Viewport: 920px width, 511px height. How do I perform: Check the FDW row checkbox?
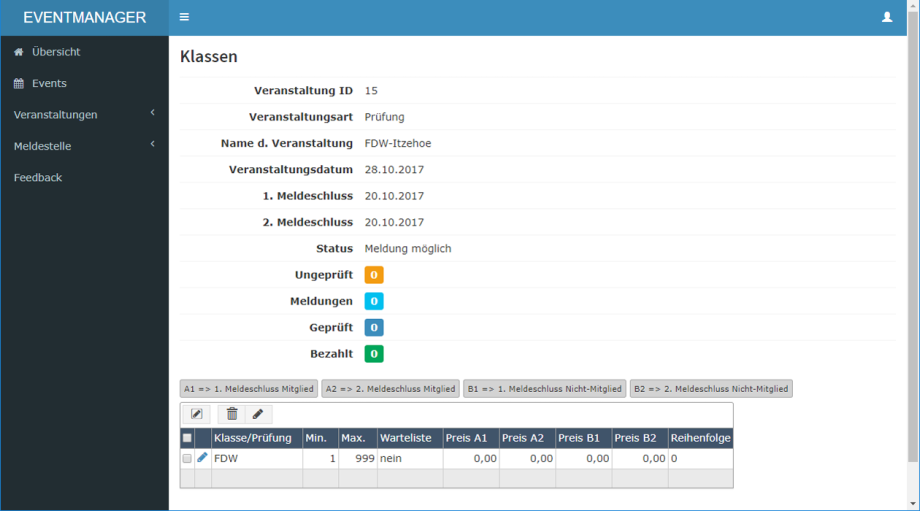coord(187,458)
